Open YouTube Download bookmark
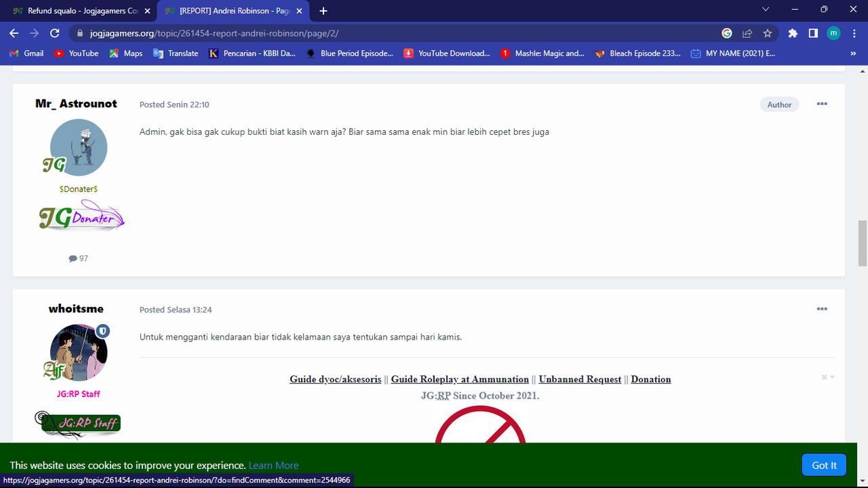This screenshot has height=488, width=868. click(447, 54)
